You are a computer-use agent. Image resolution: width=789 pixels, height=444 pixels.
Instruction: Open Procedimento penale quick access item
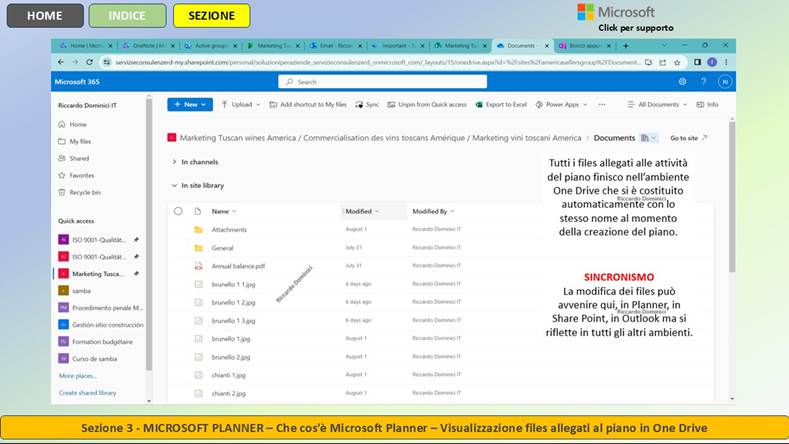pos(101,308)
